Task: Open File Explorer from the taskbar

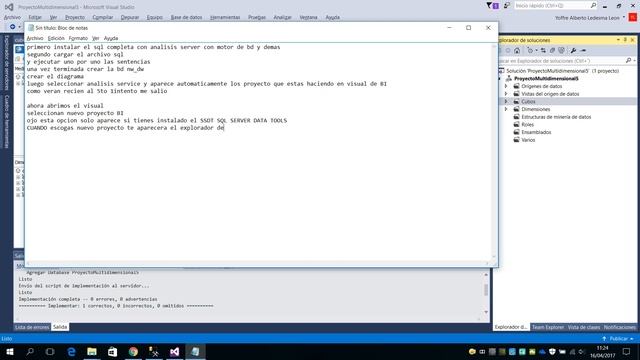Action: (x=92, y=351)
